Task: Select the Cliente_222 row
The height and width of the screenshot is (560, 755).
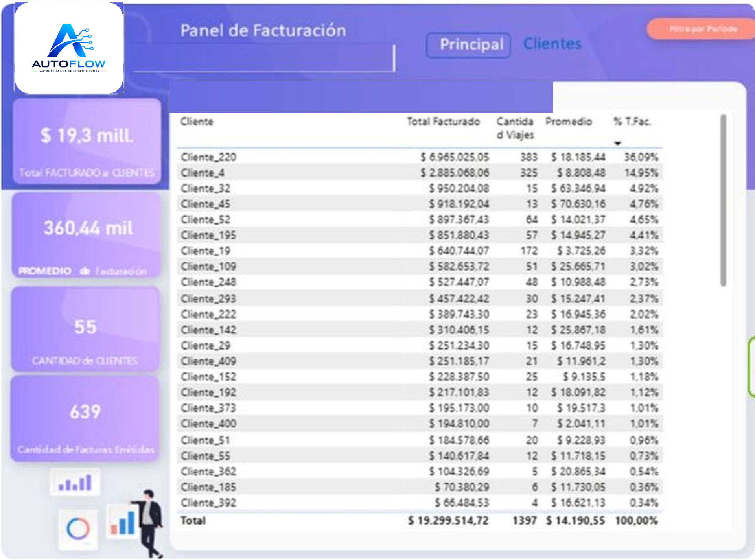Action: [x=420, y=314]
